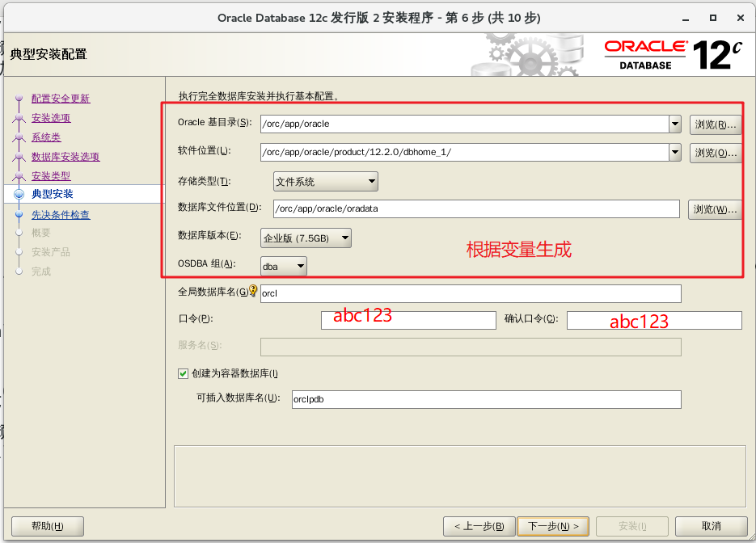Click the 确认口令(C) confirm password field
Viewport: 756px width, 543px height.
(654, 321)
